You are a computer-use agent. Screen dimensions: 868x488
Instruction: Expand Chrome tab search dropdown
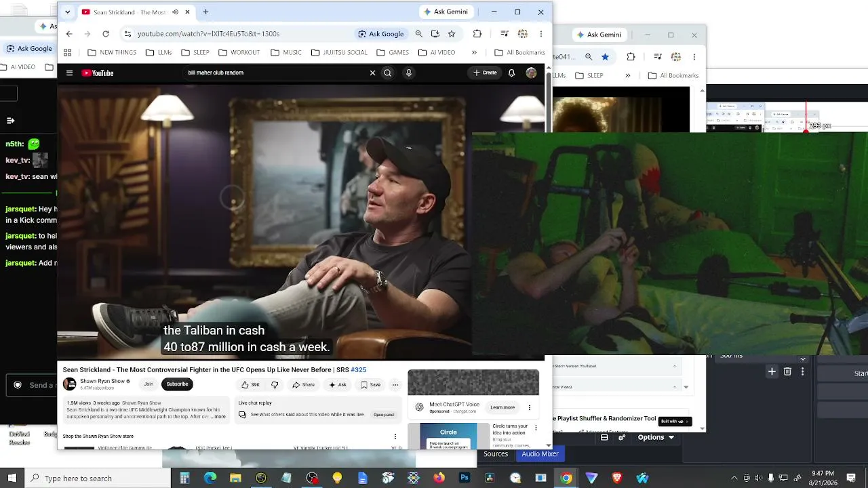coord(67,12)
